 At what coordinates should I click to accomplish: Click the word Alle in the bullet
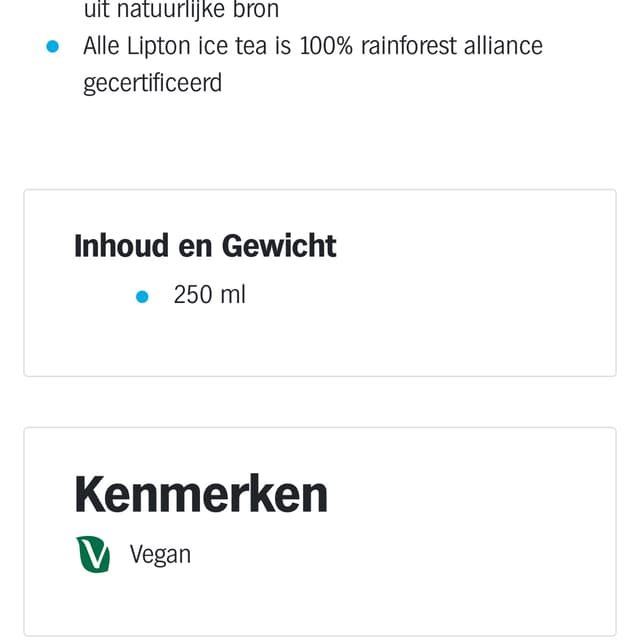[x=101, y=45]
